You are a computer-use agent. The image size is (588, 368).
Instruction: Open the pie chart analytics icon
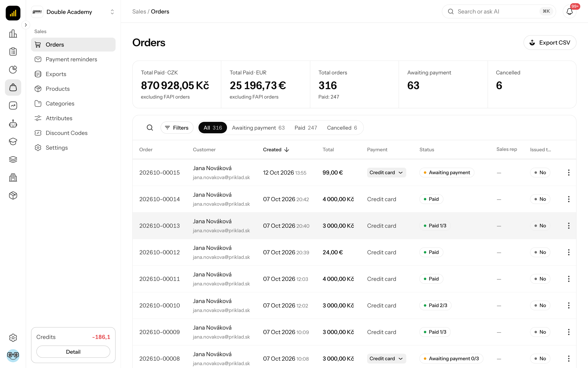pos(13,70)
